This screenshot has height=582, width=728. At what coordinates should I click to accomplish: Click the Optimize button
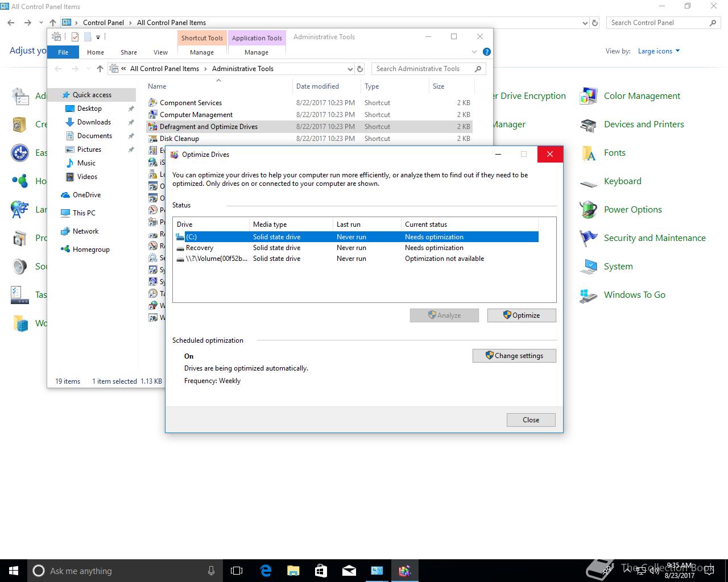[x=522, y=315]
